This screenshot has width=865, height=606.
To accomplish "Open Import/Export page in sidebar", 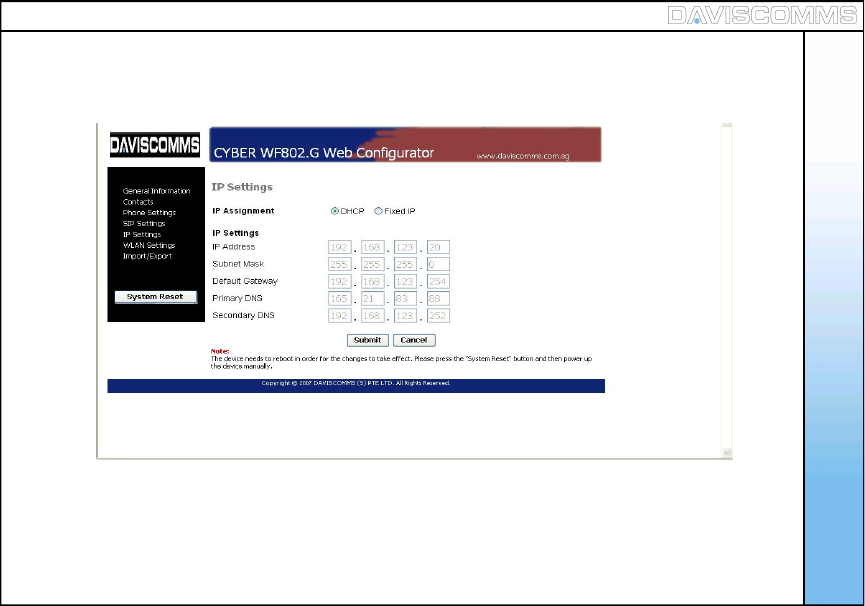I will 147,256.
